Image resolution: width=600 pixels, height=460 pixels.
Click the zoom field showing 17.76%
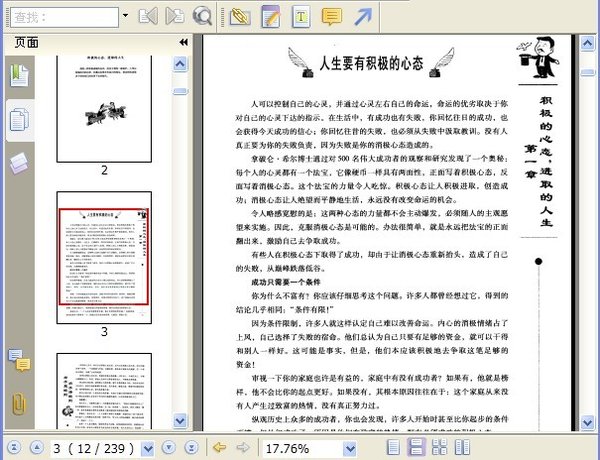point(301,448)
